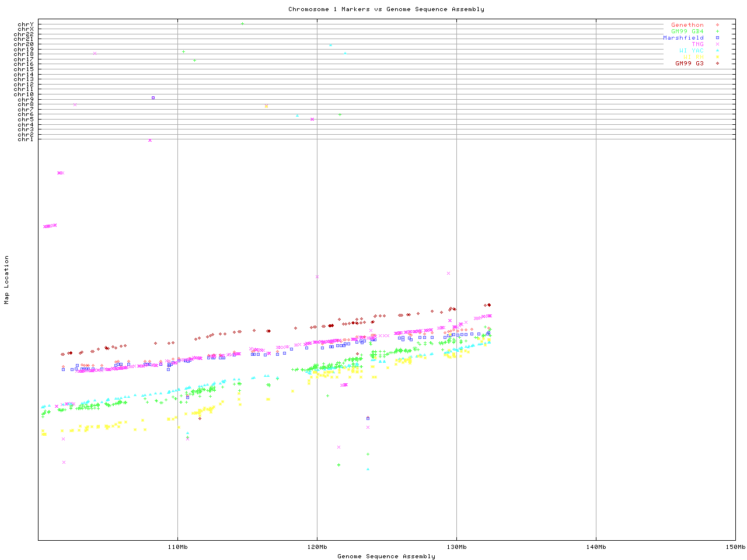Click the 140Mb x-axis tick label

pos(596,547)
